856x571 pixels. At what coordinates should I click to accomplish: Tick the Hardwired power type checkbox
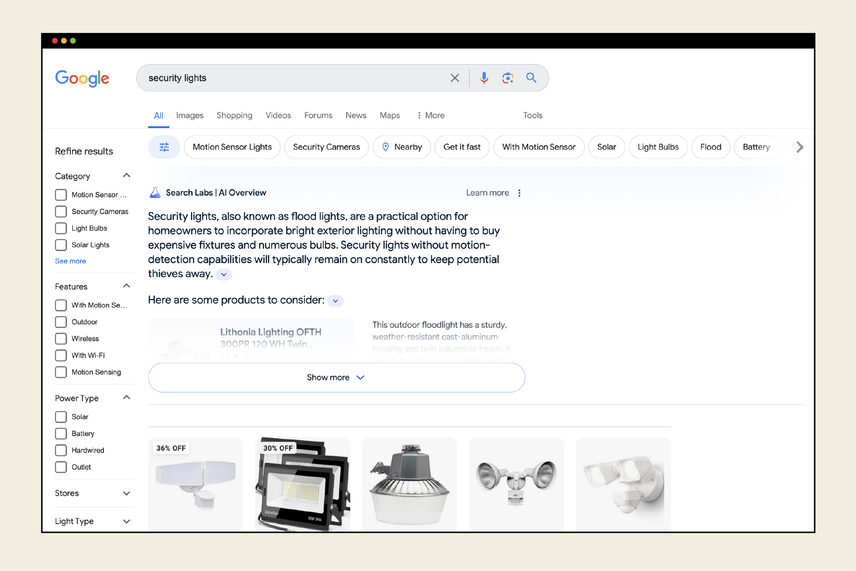pyautogui.click(x=61, y=450)
